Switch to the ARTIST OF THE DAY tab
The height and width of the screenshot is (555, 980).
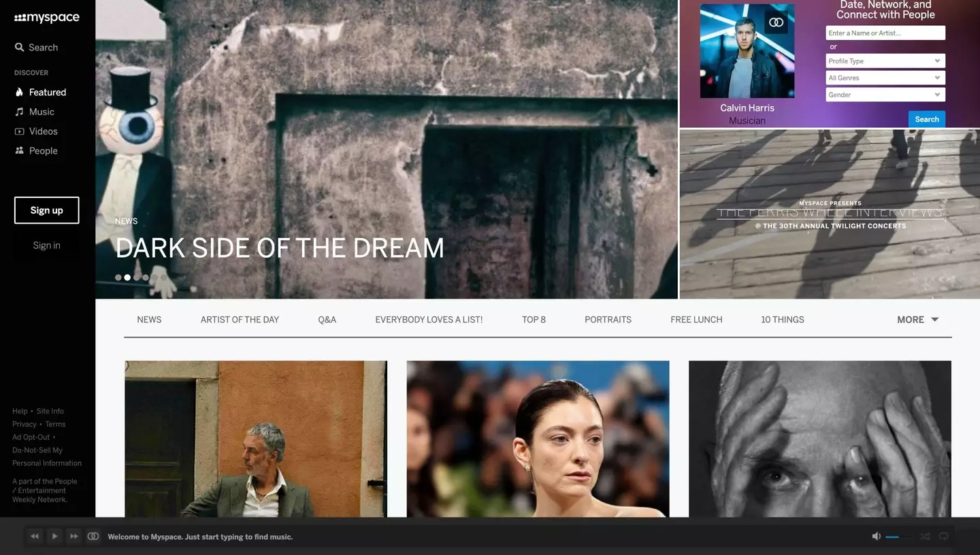tap(240, 319)
